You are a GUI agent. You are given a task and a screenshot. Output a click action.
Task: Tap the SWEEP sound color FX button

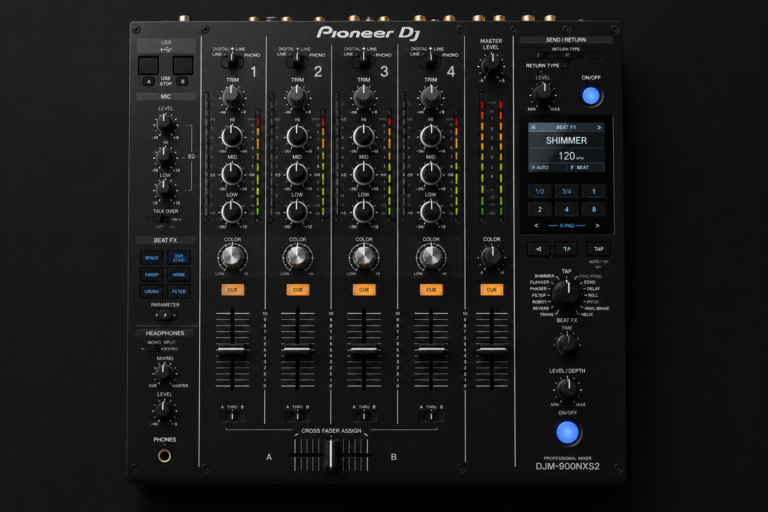click(x=152, y=274)
